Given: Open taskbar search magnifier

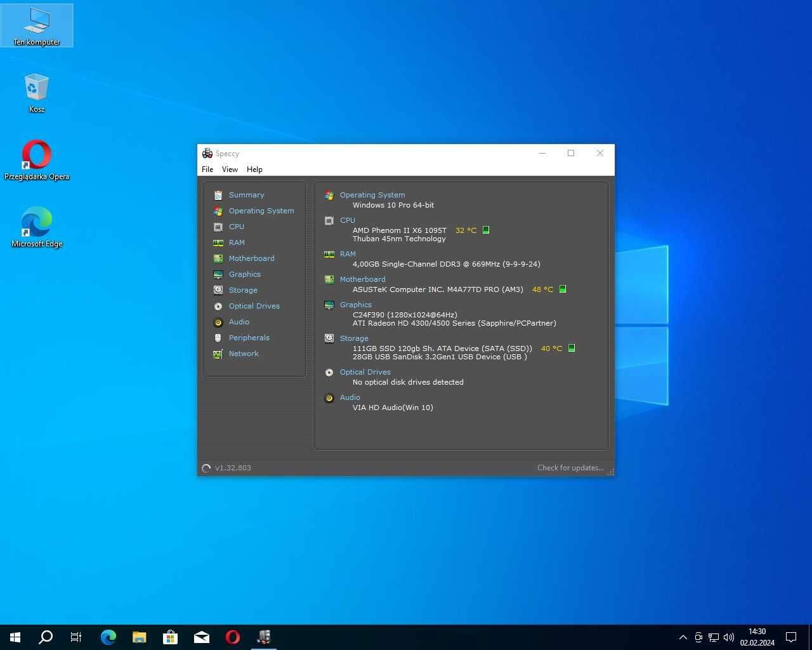Looking at the screenshot, I should tap(46, 637).
